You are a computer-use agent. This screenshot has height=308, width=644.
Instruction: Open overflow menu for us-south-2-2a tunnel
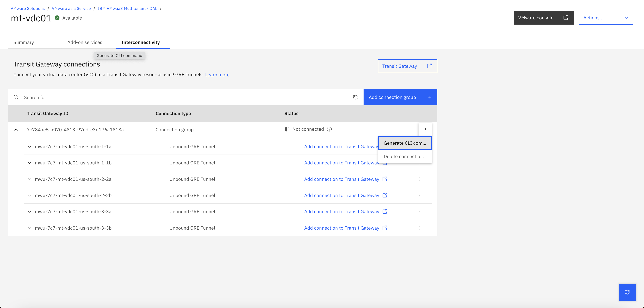tap(420, 179)
